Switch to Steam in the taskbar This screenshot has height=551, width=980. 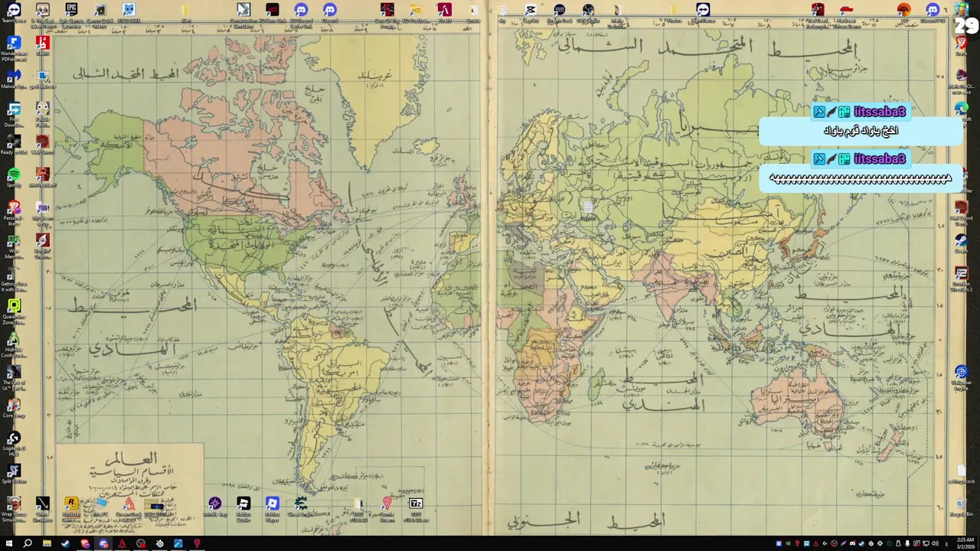[65, 543]
